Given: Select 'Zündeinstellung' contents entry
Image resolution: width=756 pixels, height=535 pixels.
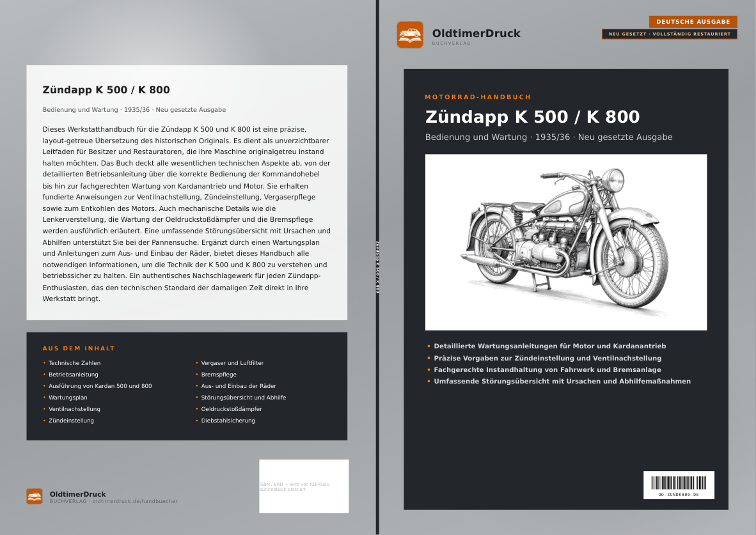Looking at the screenshot, I should point(71,421).
